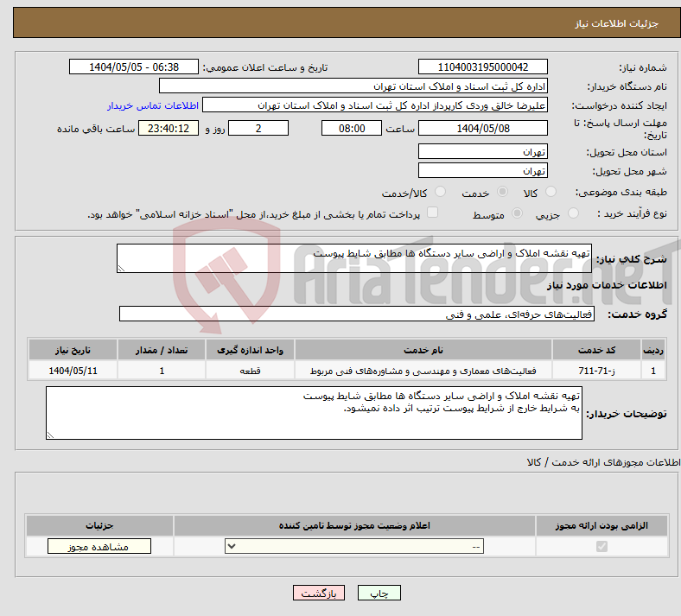Viewport: 681px width, 616px height.
Task: Click the تعداد / مقدار column header
Action: 162,350
